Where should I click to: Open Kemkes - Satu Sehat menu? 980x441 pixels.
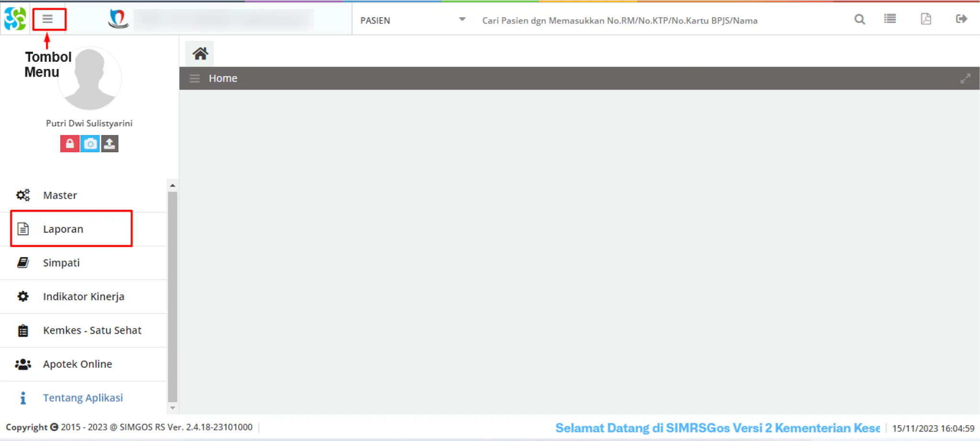pos(84,330)
